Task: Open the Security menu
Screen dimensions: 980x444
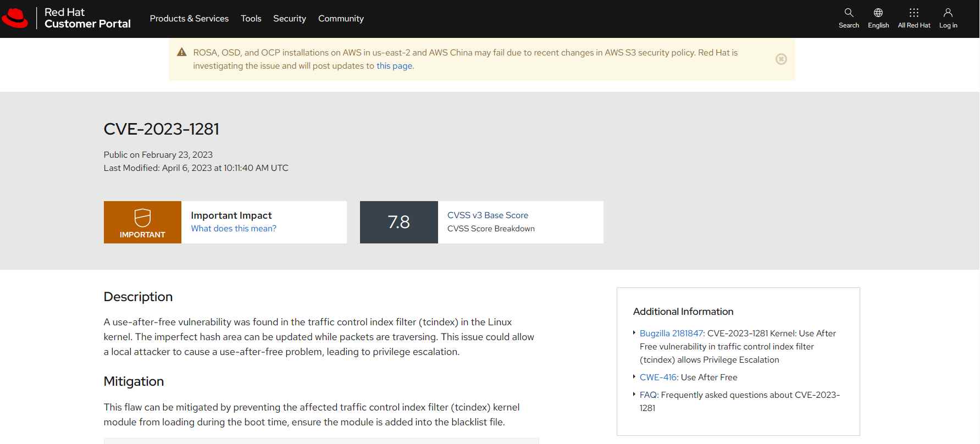Action: [290, 19]
